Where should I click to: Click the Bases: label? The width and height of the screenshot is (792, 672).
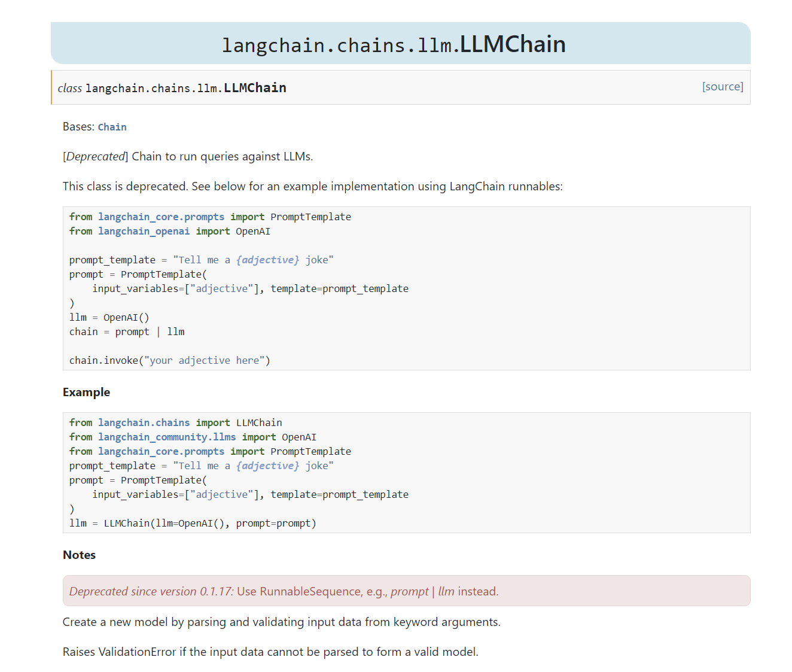78,127
